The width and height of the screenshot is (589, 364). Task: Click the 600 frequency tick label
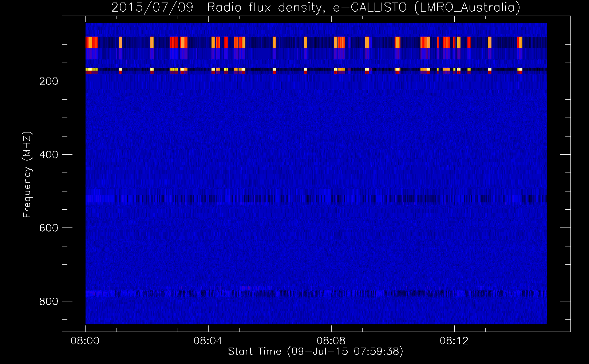(49, 228)
